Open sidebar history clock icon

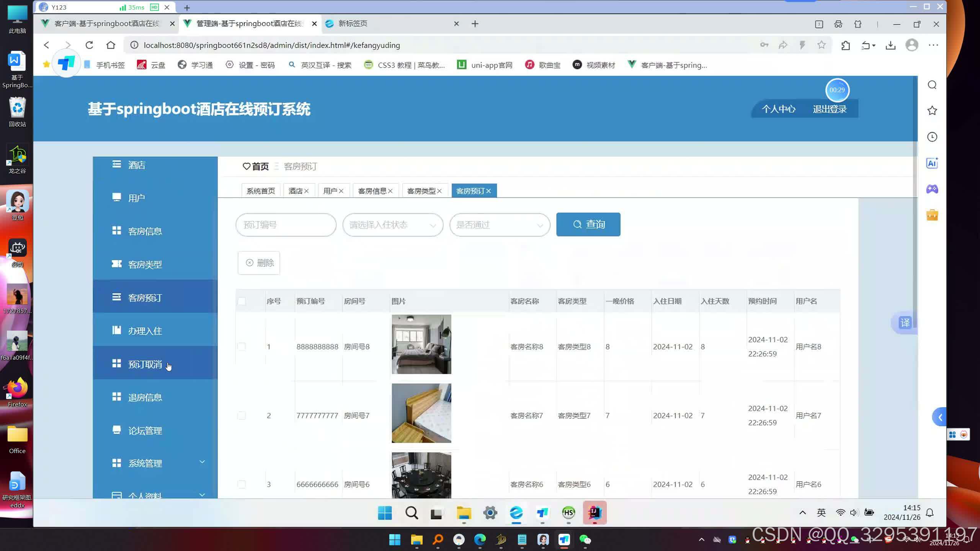(932, 137)
